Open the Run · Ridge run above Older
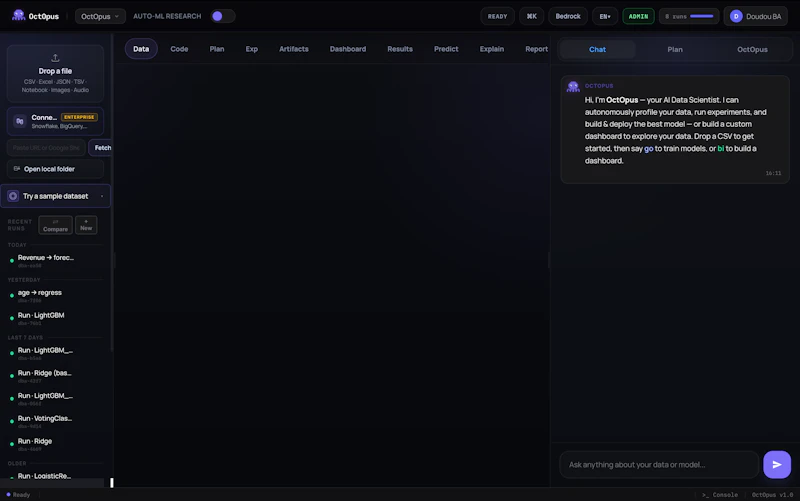Viewport: 800px width, 501px height. tap(55, 444)
